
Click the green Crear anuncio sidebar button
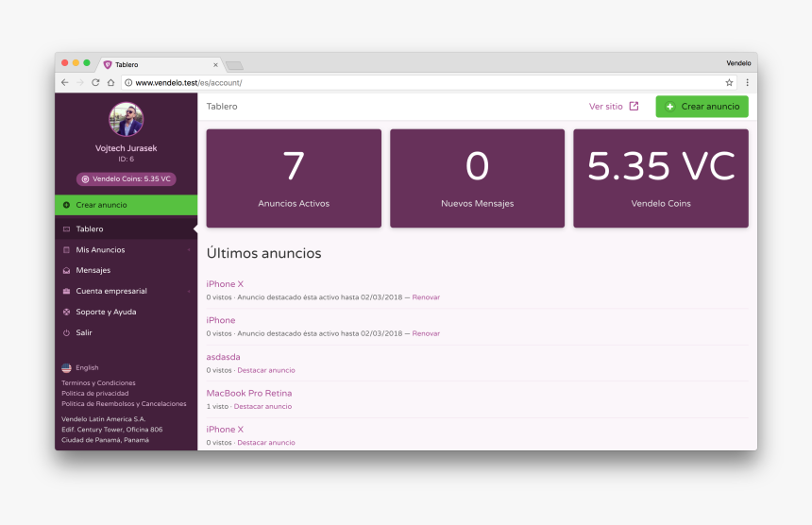click(x=127, y=205)
